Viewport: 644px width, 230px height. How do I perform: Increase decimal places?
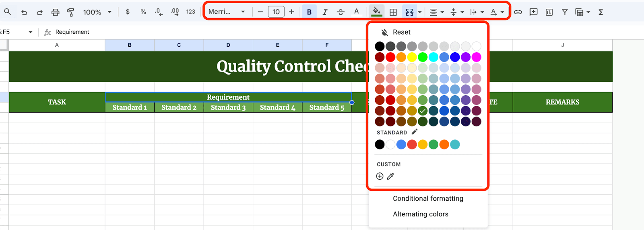point(175,12)
